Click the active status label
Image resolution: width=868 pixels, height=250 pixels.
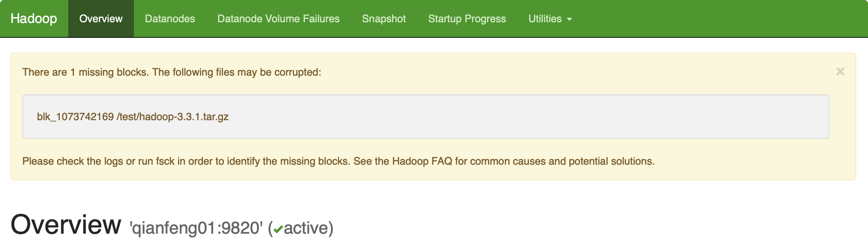[308, 228]
